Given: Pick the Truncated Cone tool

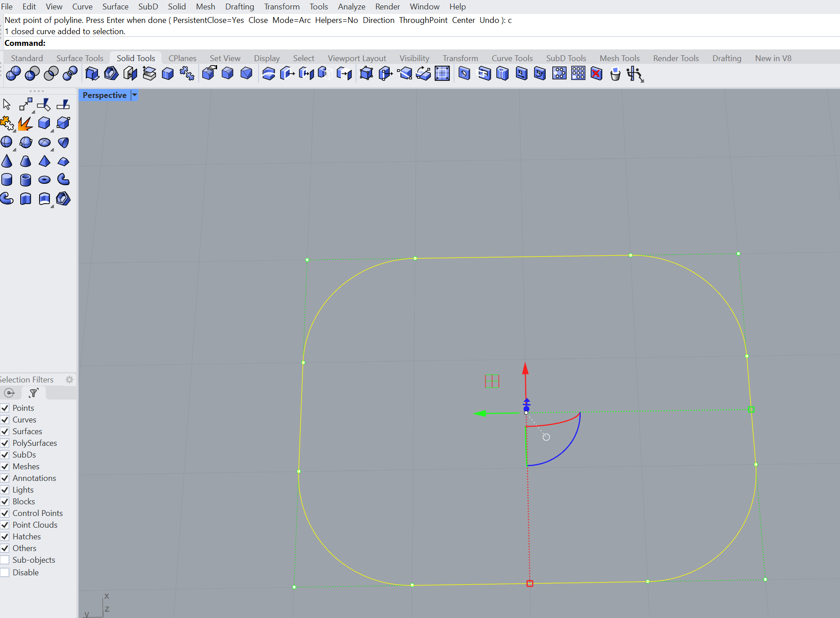Looking at the screenshot, I should click(x=26, y=161).
